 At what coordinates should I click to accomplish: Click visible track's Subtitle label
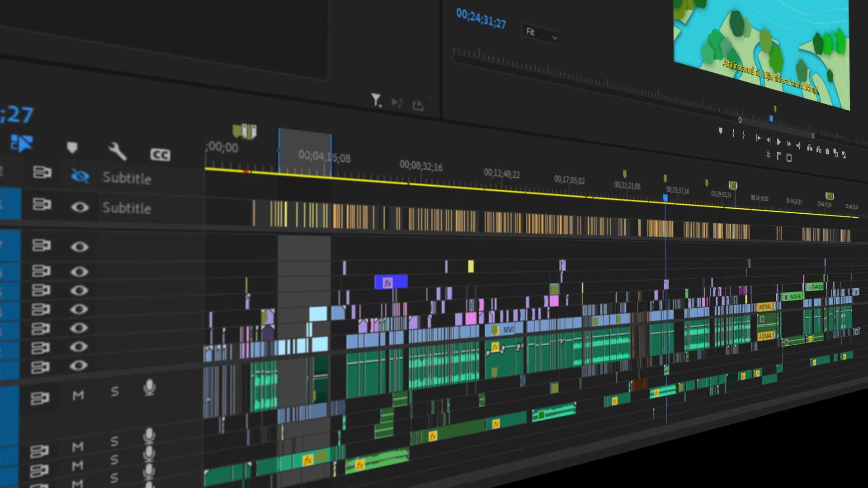(x=127, y=208)
